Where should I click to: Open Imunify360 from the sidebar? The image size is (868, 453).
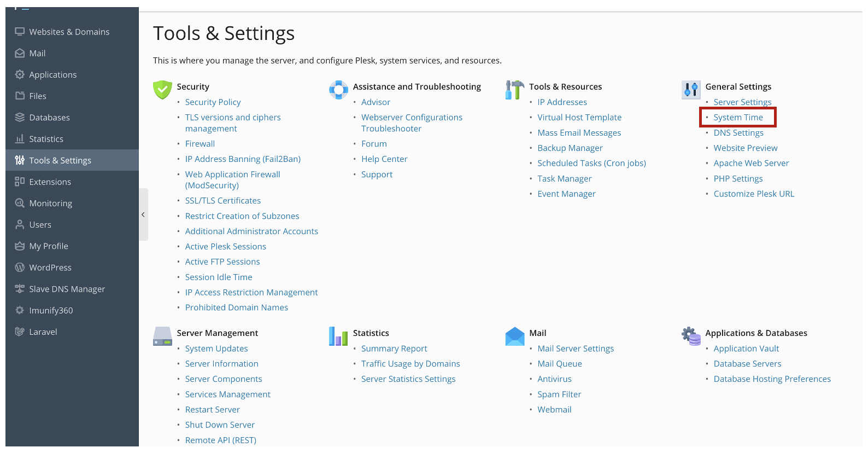pyautogui.click(x=51, y=310)
